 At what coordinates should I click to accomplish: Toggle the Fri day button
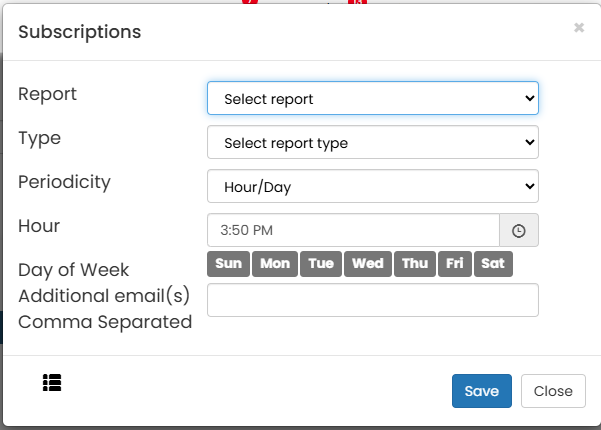tap(455, 264)
